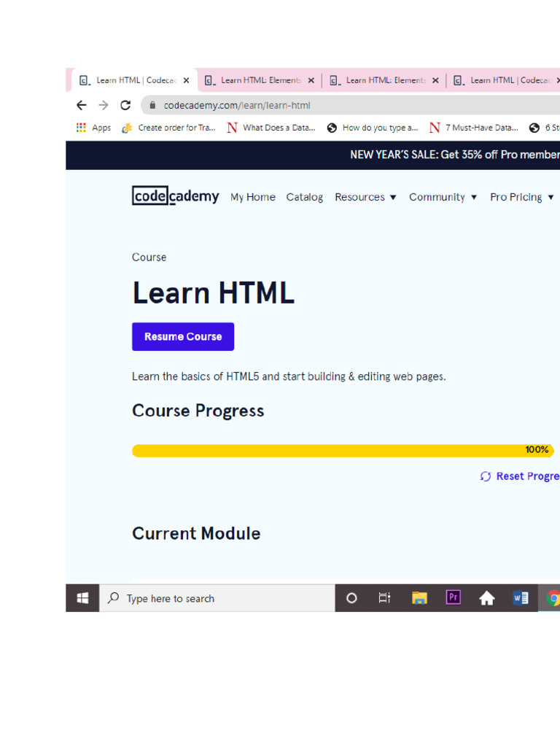The height and width of the screenshot is (747, 560).
Task: Click the Learn HTML course title
Action: (x=214, y=292)
